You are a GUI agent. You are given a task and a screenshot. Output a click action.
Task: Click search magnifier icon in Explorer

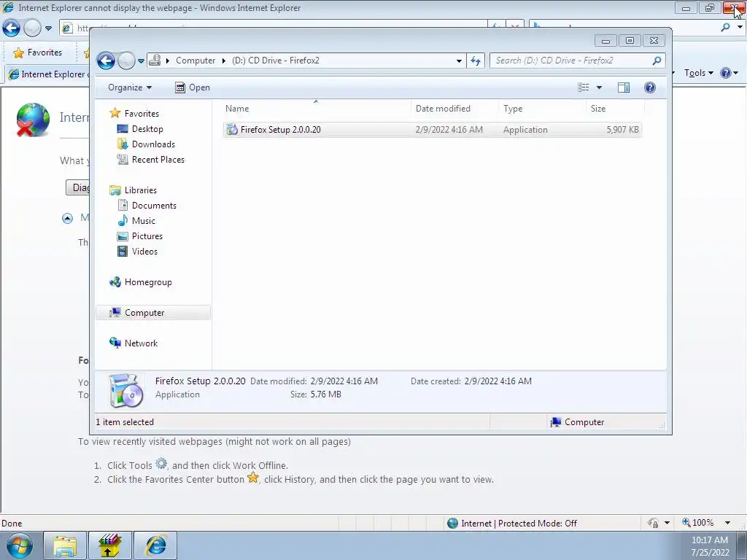tap(657, 61)
